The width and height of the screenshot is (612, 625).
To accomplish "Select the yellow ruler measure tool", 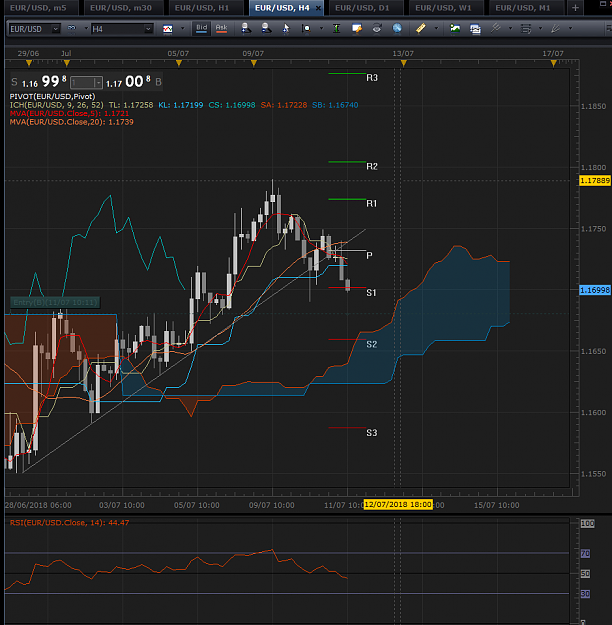I will [x=421, y=28].
